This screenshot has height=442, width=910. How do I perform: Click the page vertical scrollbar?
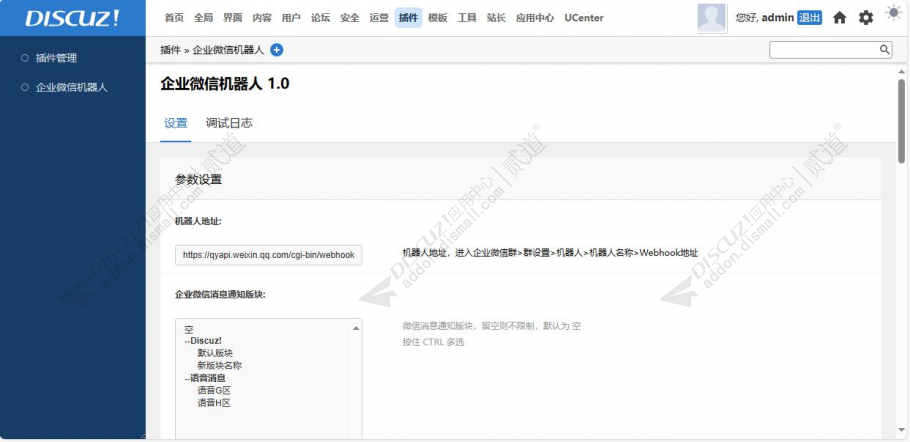(x=901, y=121)
